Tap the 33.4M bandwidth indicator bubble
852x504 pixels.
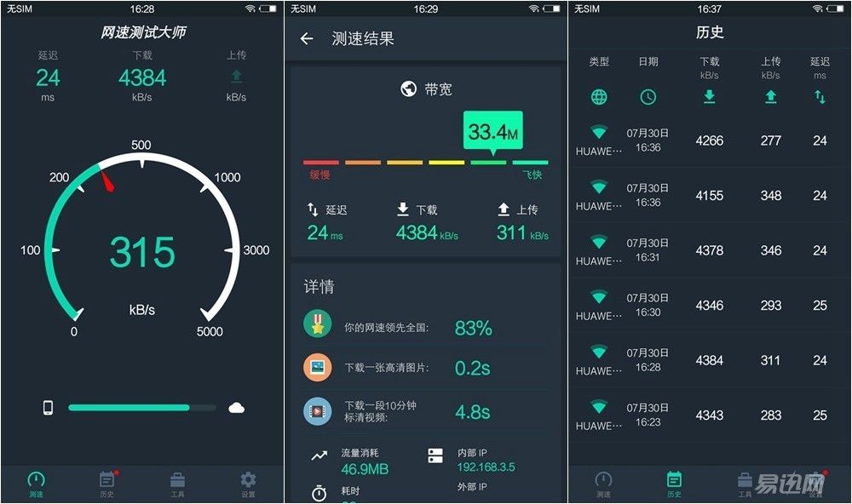[492, 132]
